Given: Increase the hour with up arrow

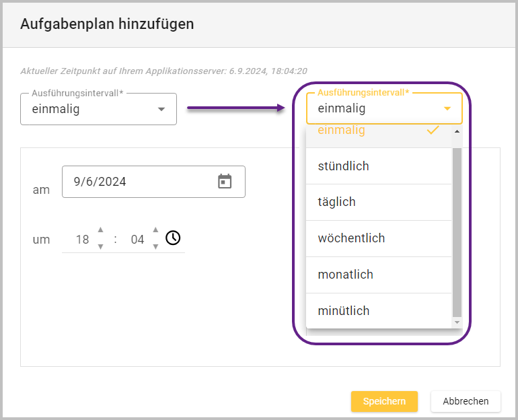Looking at the screenshot, I should click(x=100, y=230).
